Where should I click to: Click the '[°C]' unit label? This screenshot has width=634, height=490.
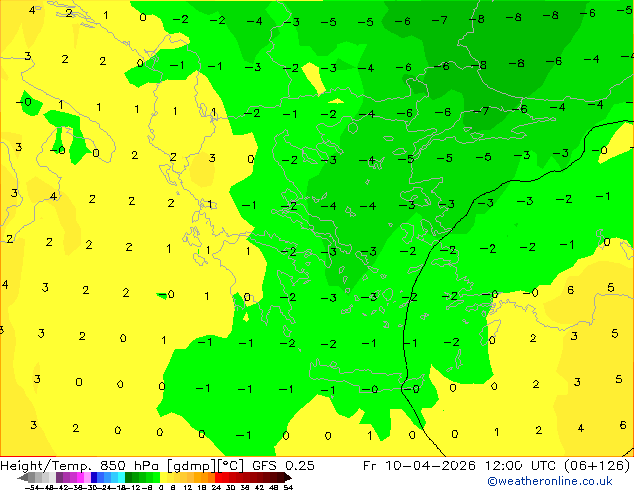(231, 466)
